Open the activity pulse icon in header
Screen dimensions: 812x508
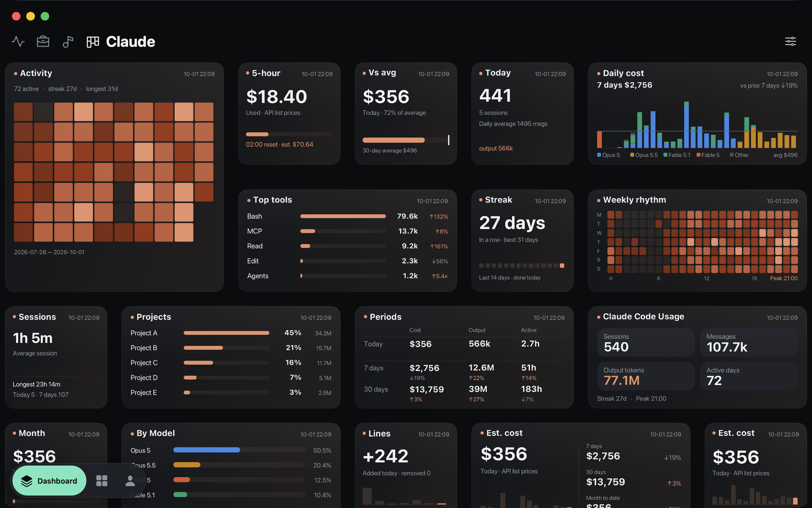(x=18, y=42)
